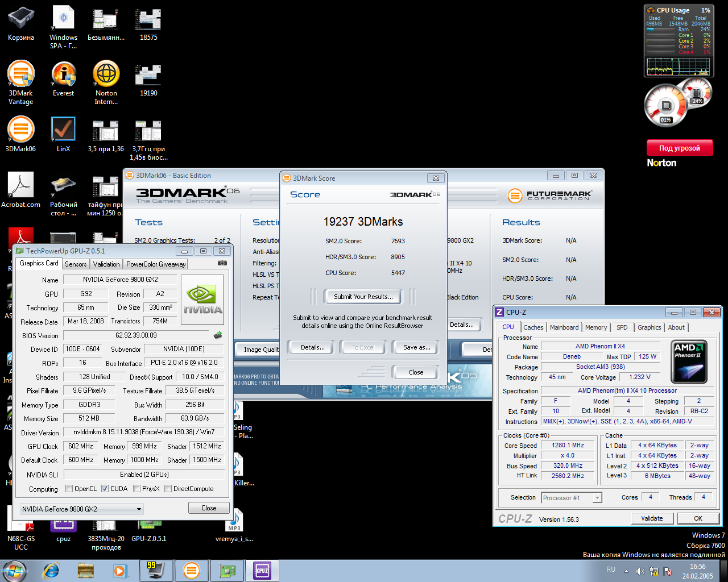Click the GPU-Z Name field 'NVIDIA GeForce 9800 GX2'
The height and width of the screenshot is (582, 728).
tap(121, 280)
